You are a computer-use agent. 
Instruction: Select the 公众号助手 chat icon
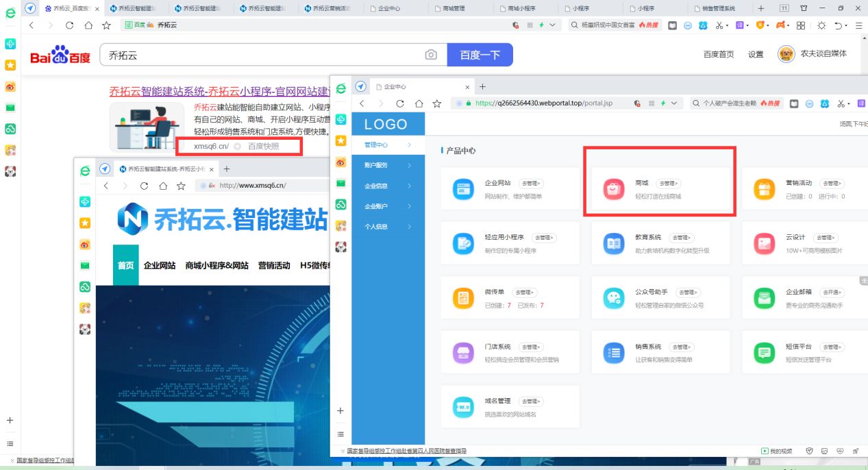click(613, 297)
